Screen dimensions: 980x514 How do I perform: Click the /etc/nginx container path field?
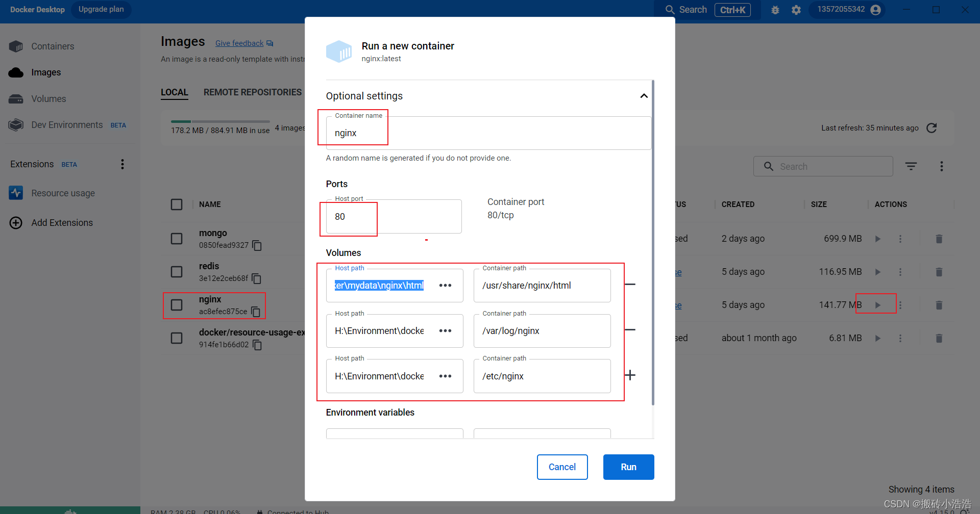click(x=542, y=376)
